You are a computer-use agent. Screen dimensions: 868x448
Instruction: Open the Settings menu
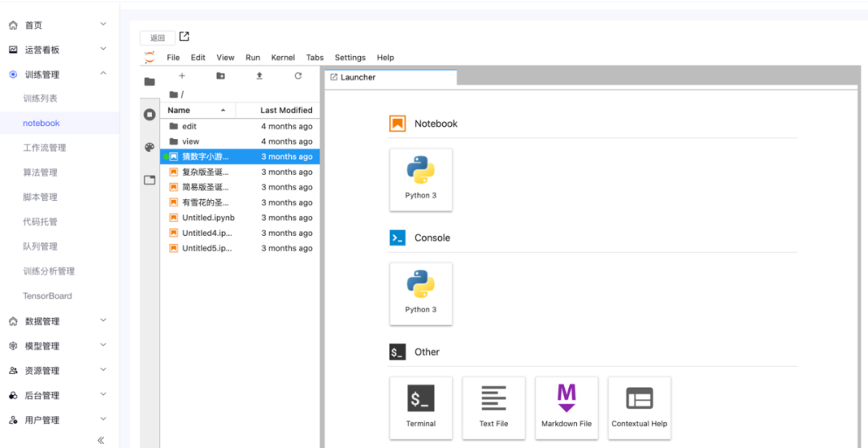point(350,58)
